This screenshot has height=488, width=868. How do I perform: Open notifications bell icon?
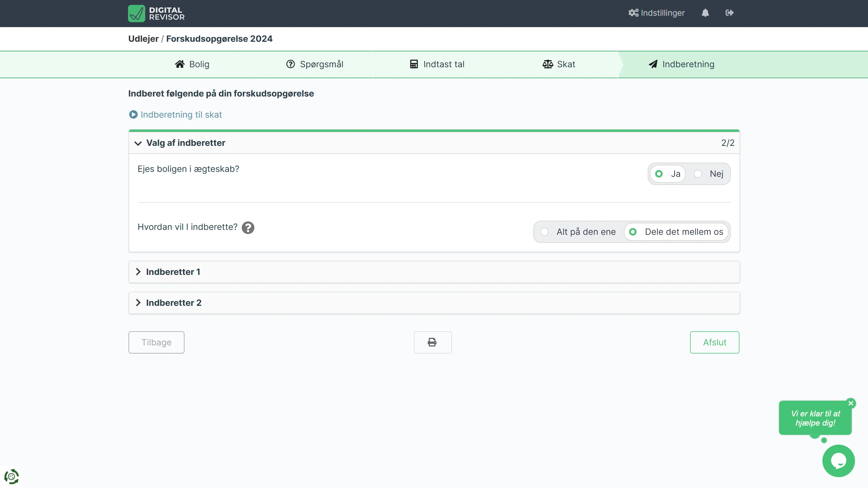pos(705,13)
